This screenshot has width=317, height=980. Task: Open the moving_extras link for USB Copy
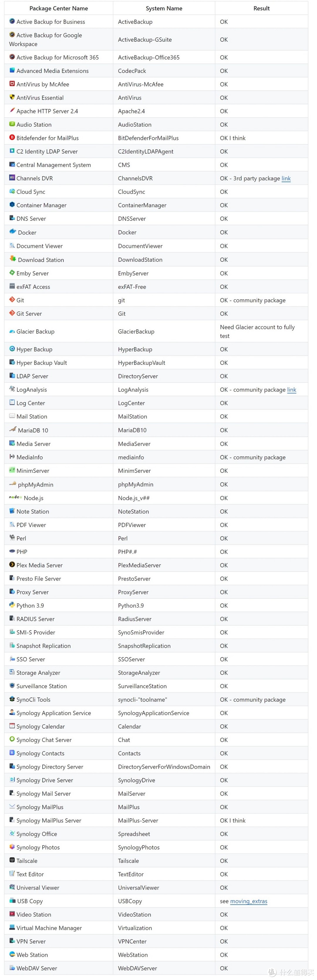249,901
